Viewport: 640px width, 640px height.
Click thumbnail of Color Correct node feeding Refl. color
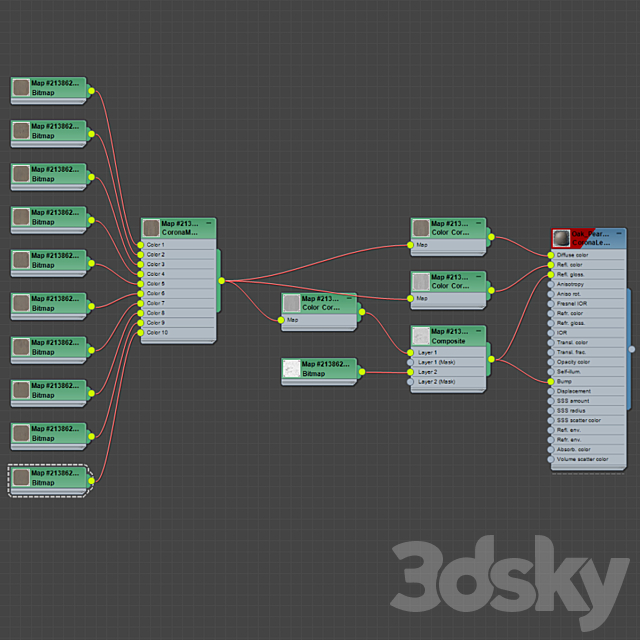coord(421,282)
